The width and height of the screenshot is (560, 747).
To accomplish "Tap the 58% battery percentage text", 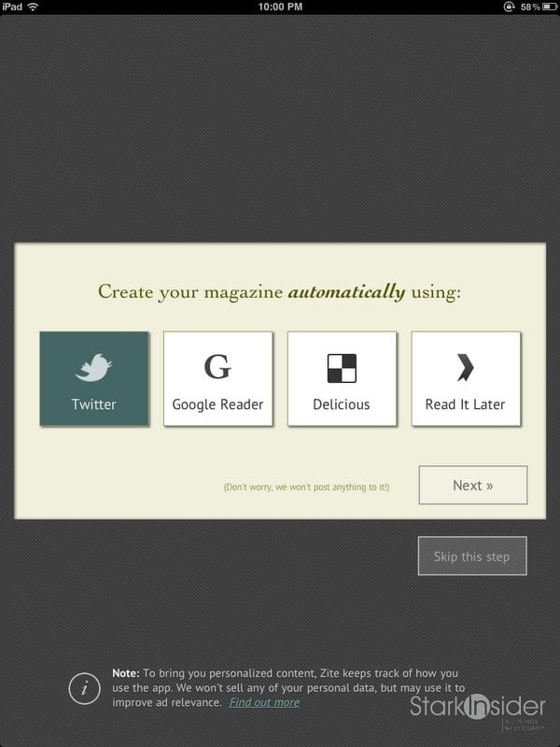I will point(528,7).
